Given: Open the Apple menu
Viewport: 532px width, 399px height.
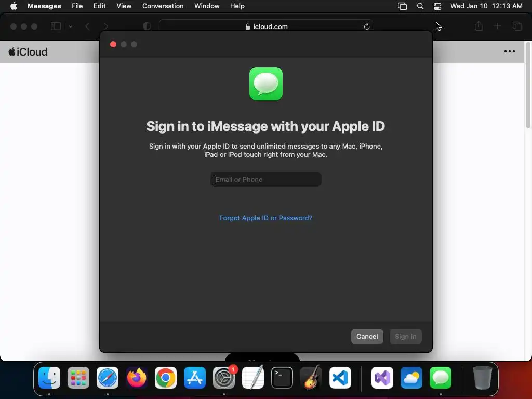Looking at the screenshot, I should (x=14, y=6).
